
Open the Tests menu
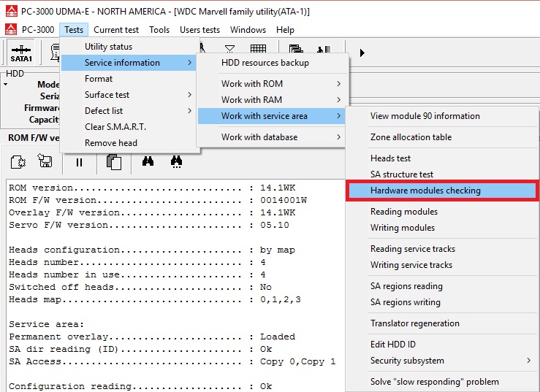[x=74, y=30]
